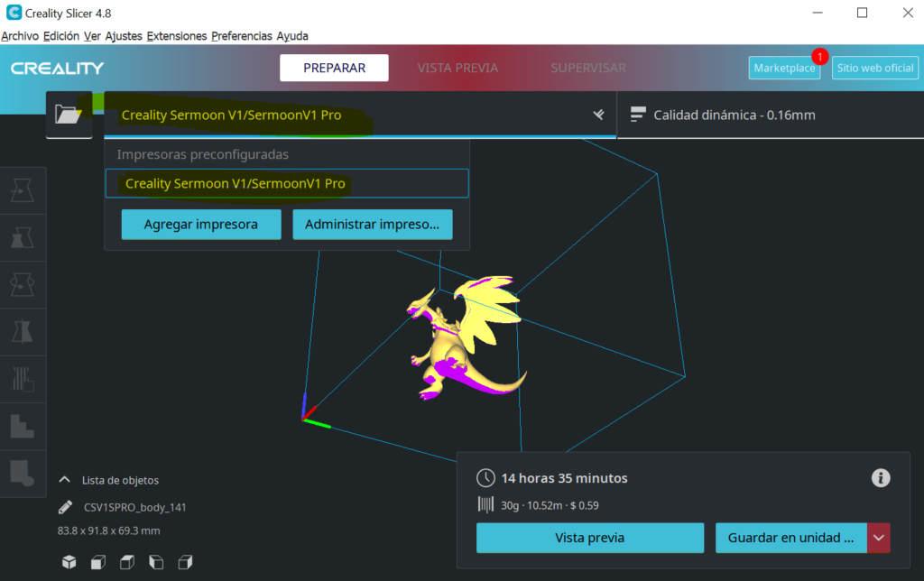Click the Agregar impresora button
Screen dimensions: 924x581
point(201,225)
